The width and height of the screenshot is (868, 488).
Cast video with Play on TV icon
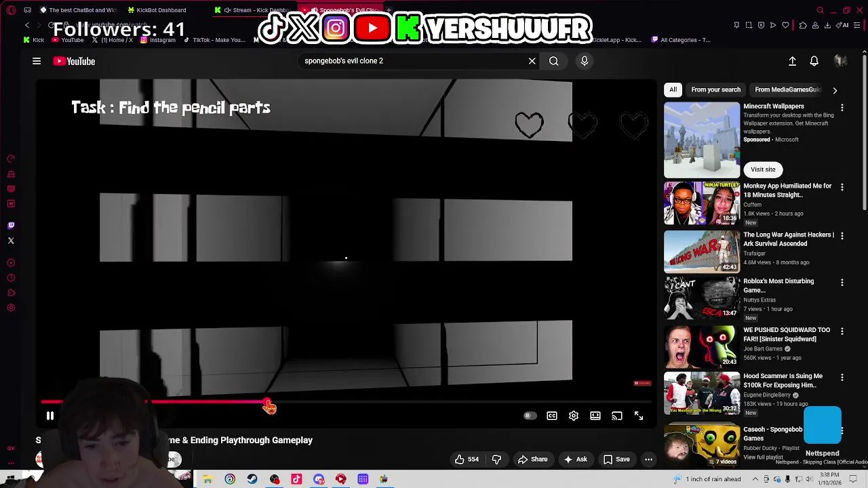pyautogui.click(x=617, y=415)
